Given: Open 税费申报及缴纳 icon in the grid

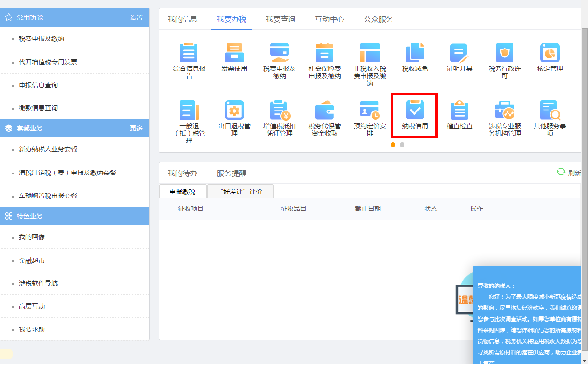Looking at the screenshot, I should (x=280, y=53).
